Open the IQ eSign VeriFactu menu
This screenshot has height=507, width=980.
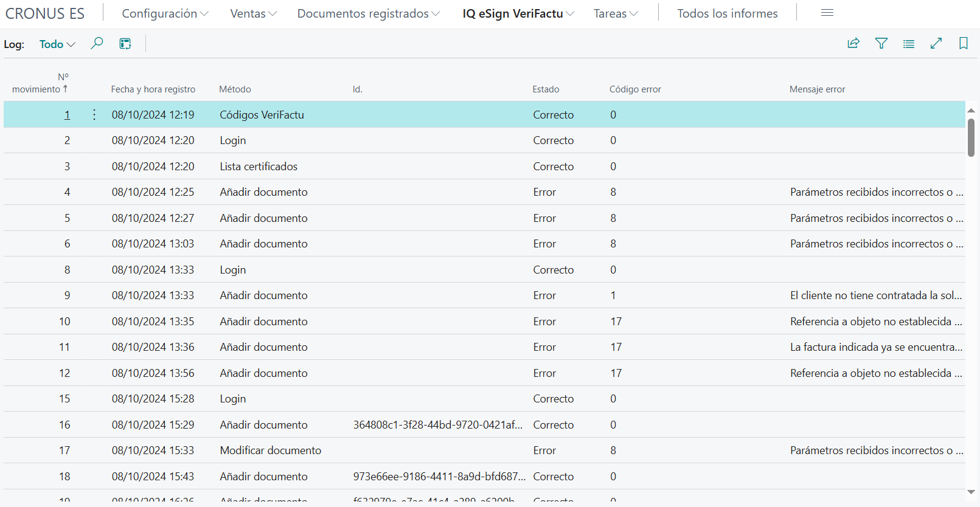[x=518, y=13]
